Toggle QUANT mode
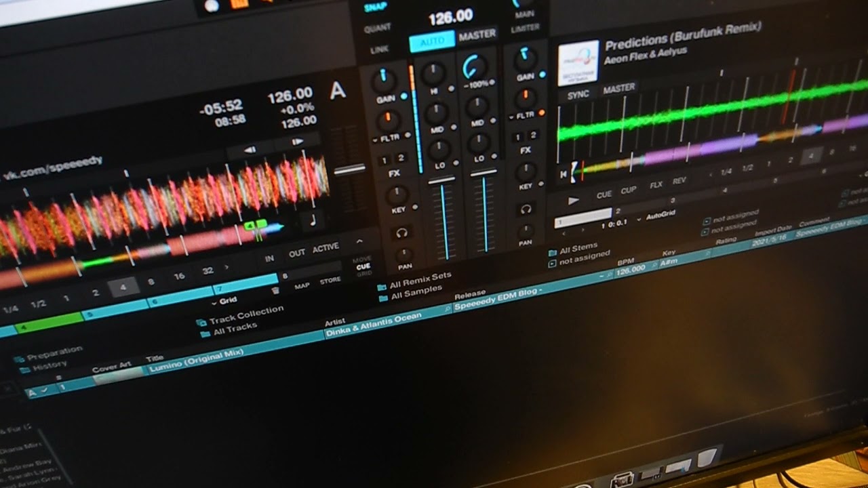This screenshot has width=868, height=488. coord(377,28)
